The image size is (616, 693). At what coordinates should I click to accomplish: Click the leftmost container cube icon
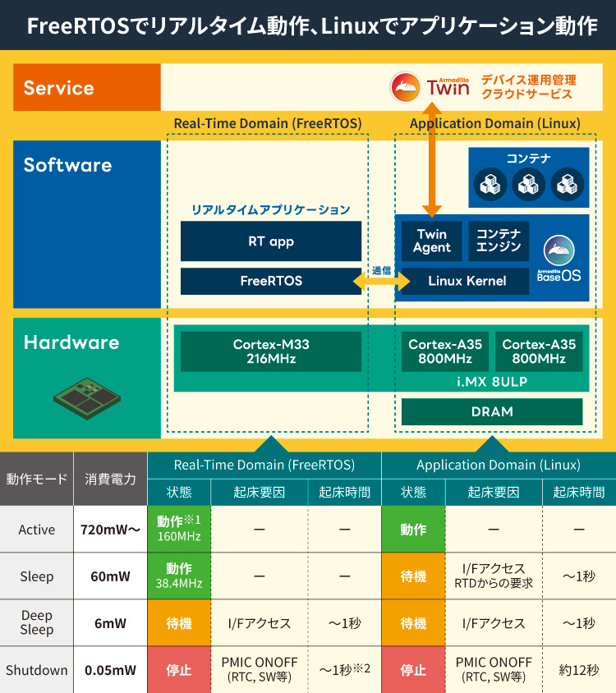click(492, 184)
